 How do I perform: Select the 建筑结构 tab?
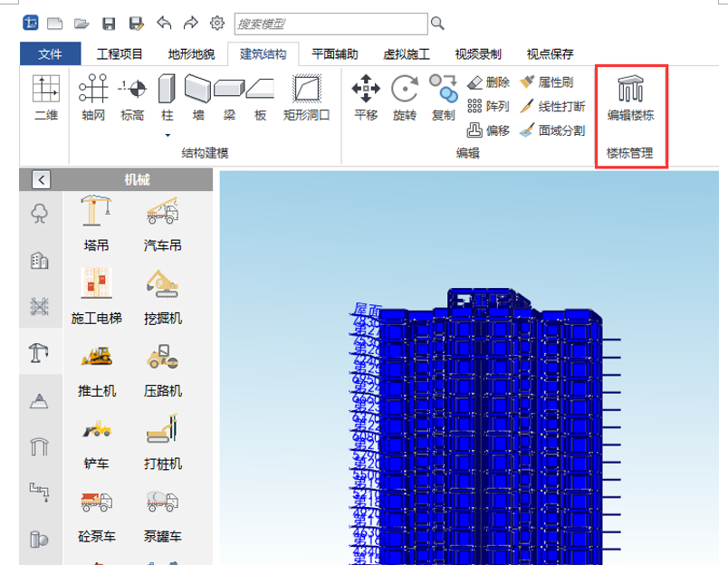click(x=263, y=53)
